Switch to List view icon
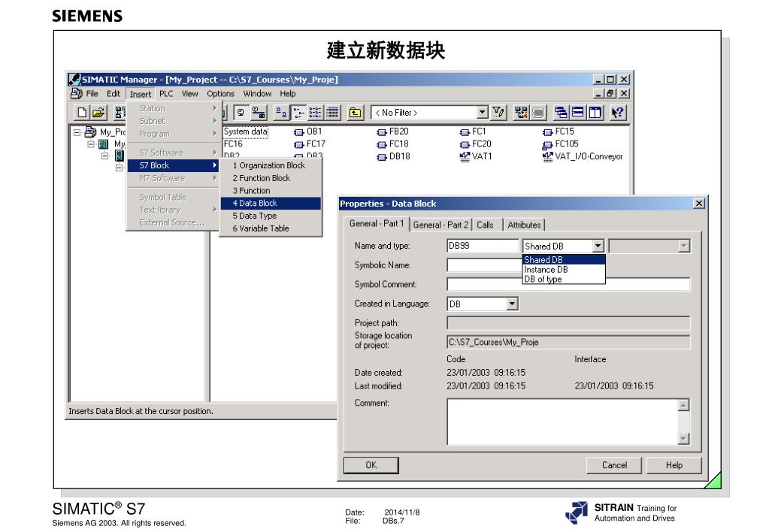The image size is (769, 532). (316, 112)
